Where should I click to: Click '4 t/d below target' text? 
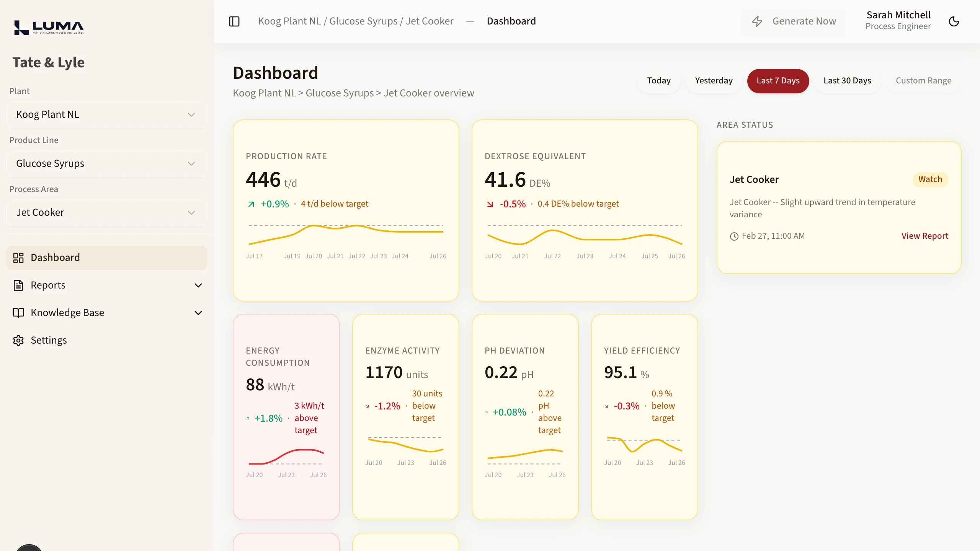[335, 204]
